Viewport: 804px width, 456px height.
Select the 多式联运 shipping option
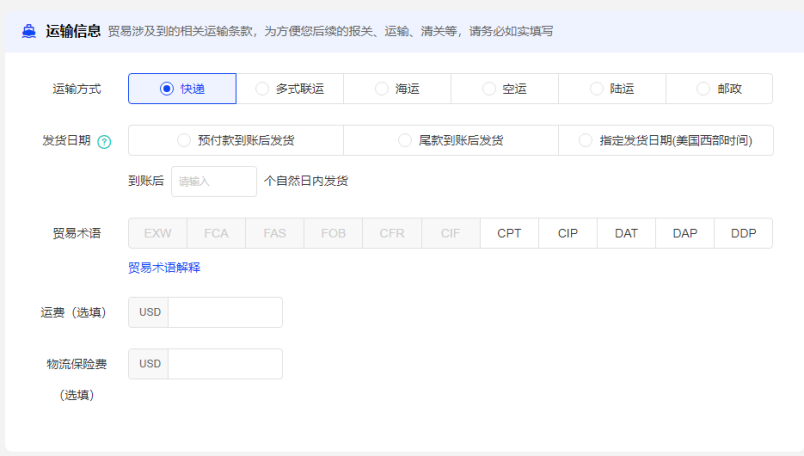click(x=289, y=89)
